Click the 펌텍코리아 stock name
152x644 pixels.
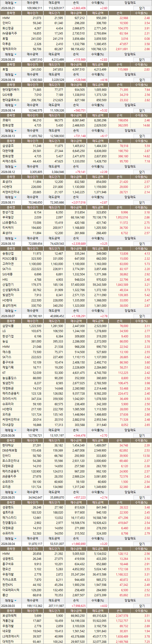(x=10, y=49)
